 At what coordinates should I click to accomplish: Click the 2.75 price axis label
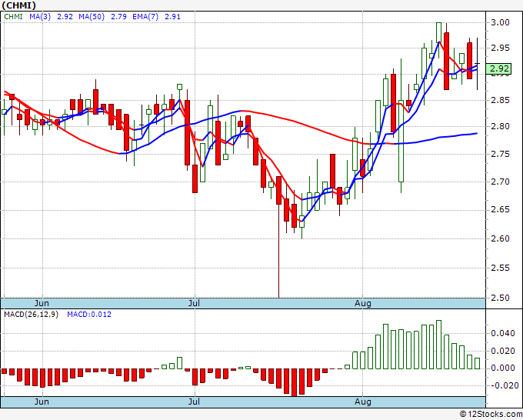[x=501, y=154]
